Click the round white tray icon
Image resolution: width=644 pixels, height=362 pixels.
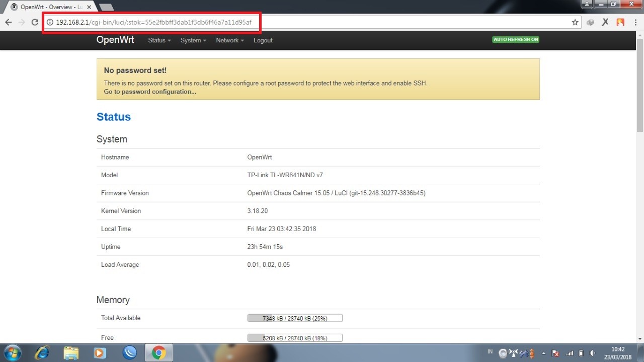(503, 353)
